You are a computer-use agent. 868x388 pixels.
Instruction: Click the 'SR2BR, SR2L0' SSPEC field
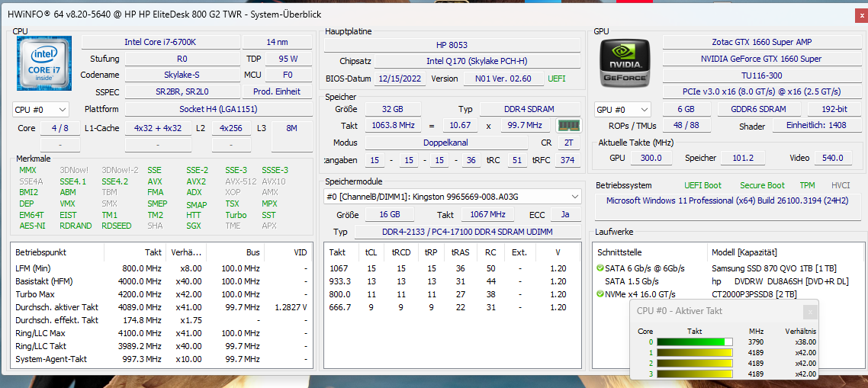(x=182, y=92)
